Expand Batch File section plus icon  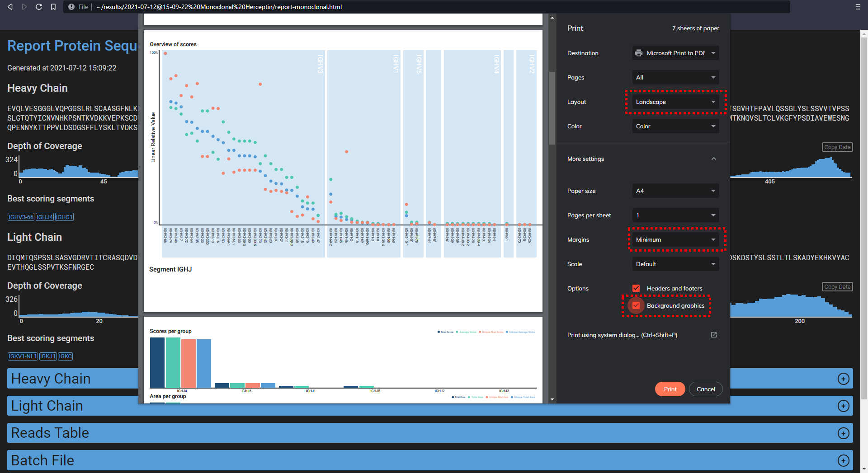click(x=843, y=460)
